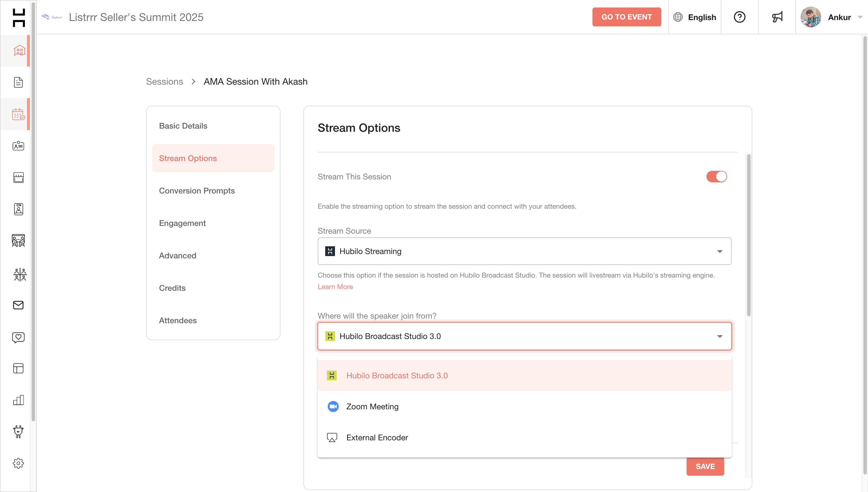Follow the Learn More link
The height and width of the screenshot is (492, 868).
[335, 286]
